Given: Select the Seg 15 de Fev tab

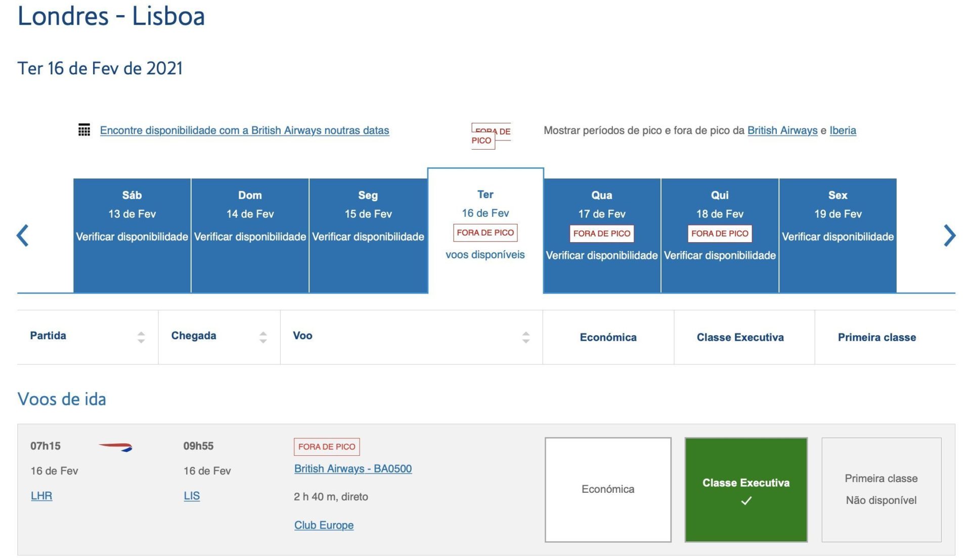Looking at the screenshot, I should click(368, 235).
